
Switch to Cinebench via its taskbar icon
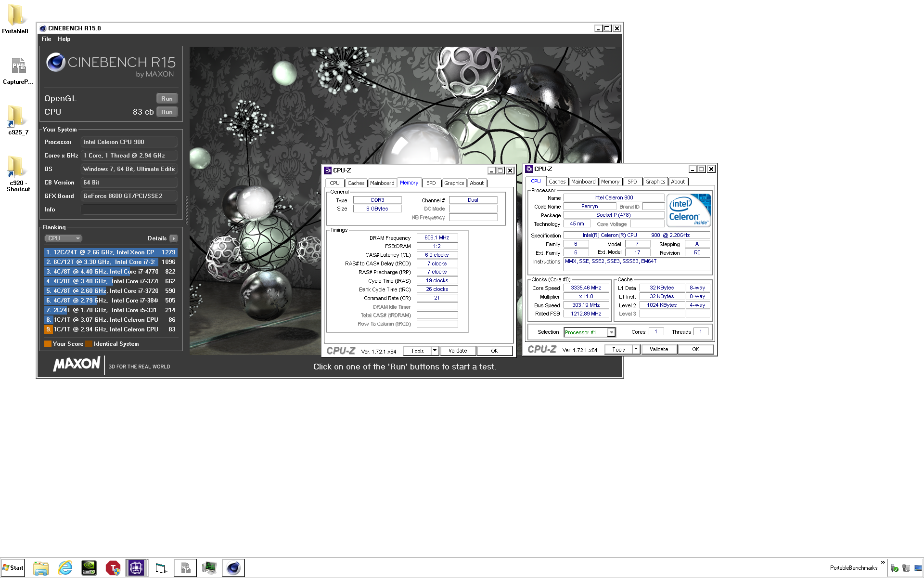point(233,568)
